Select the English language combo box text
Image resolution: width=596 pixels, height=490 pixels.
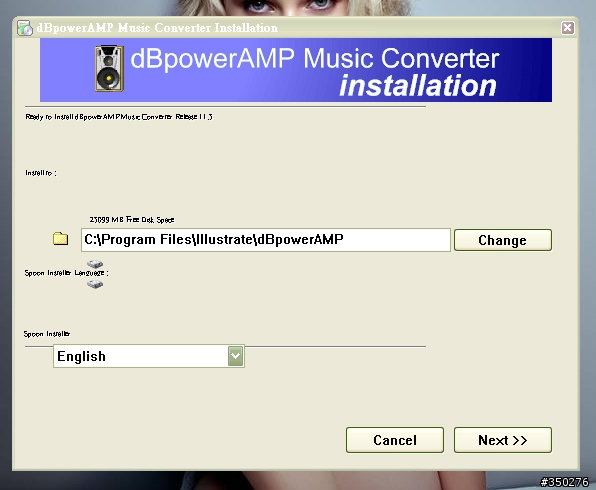tap(81, 357)
